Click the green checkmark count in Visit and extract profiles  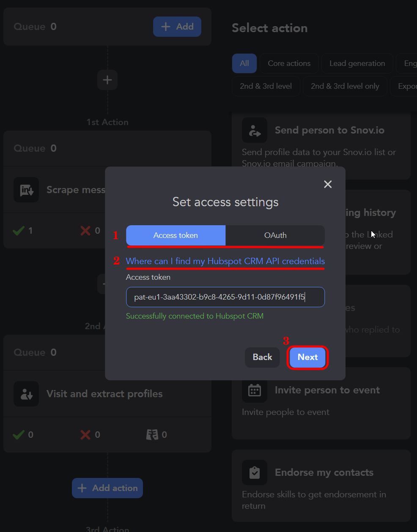[23, 435]
